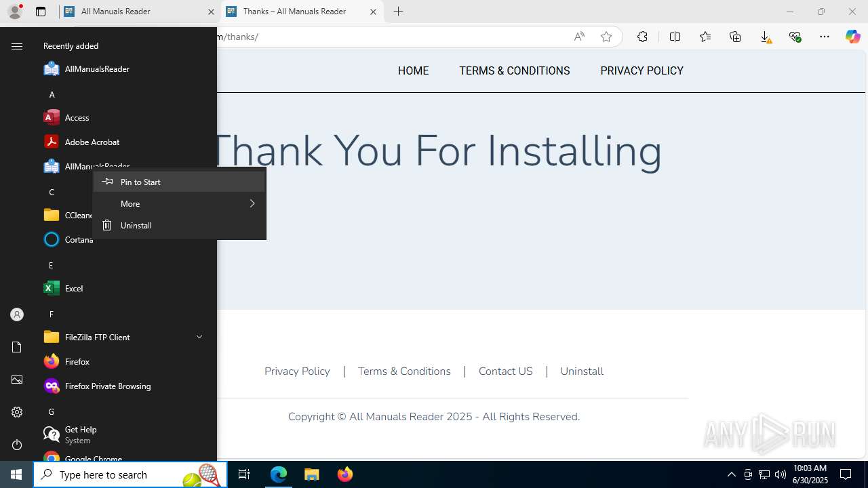The image size is (868, 488).
Task: Open the CCleaner folder in app list
Action: point(65,216)
